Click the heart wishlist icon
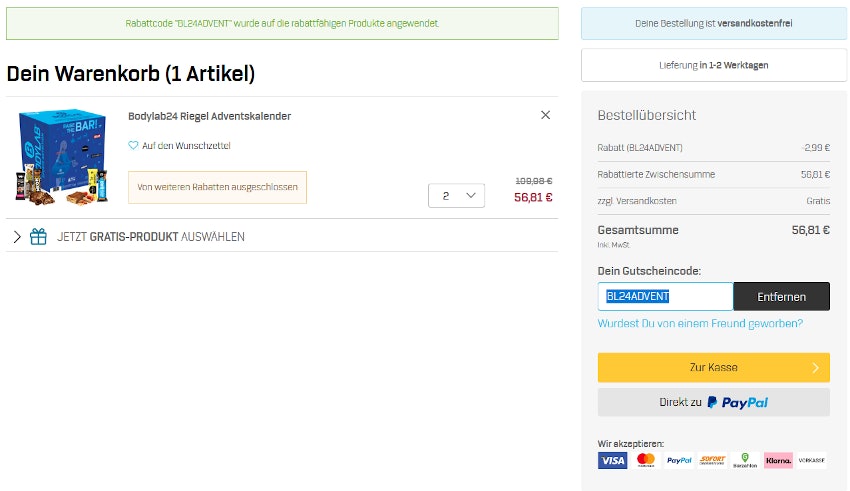Viewport: 850px width, 491px height. pyautogui.click(x=133, y=145)
